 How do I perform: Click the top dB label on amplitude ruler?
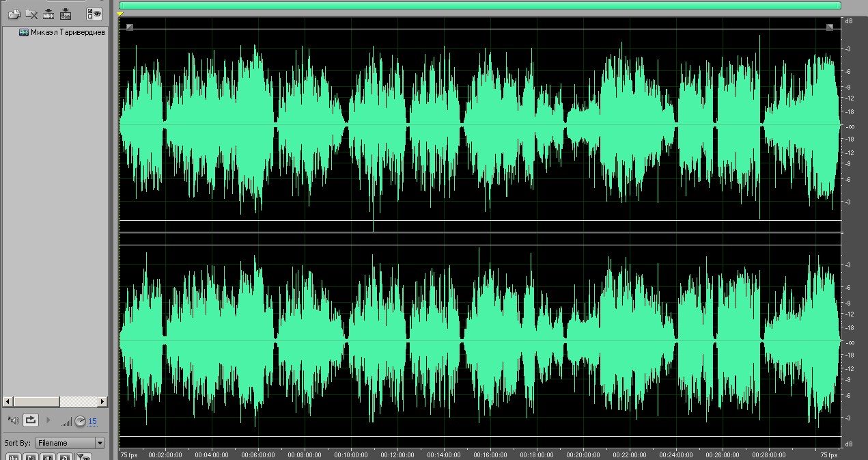coord(849,21)
